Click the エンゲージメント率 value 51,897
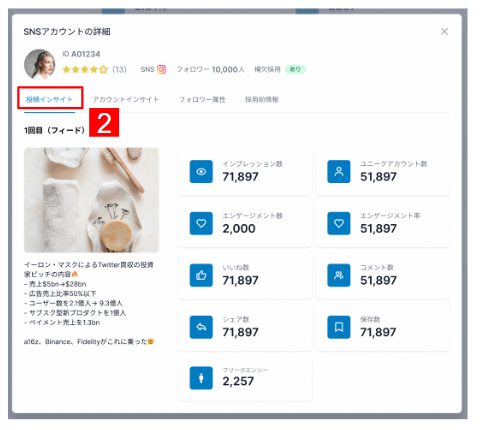Screen dimensions: 480x430 point(378,229)
